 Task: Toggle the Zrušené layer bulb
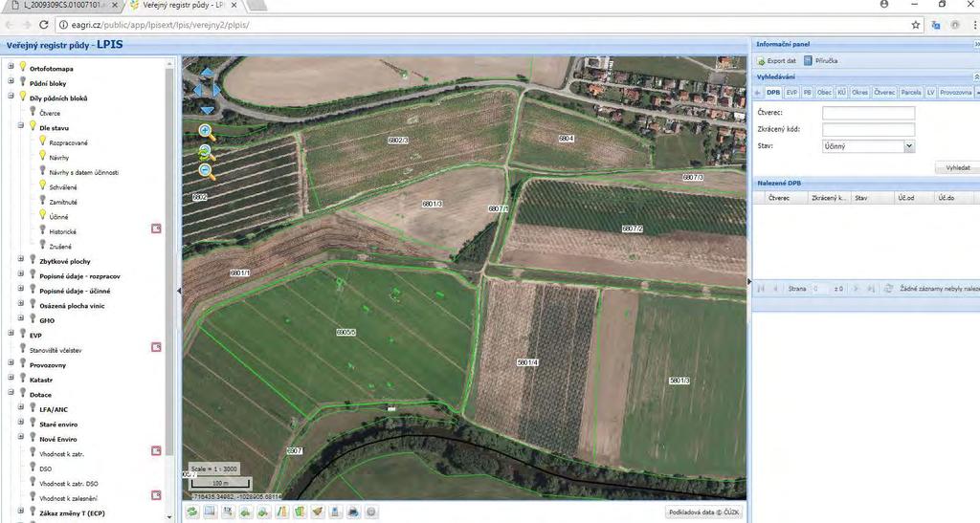42,244
